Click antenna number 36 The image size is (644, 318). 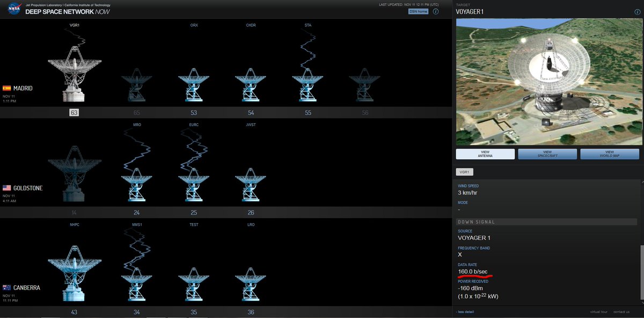251,312
